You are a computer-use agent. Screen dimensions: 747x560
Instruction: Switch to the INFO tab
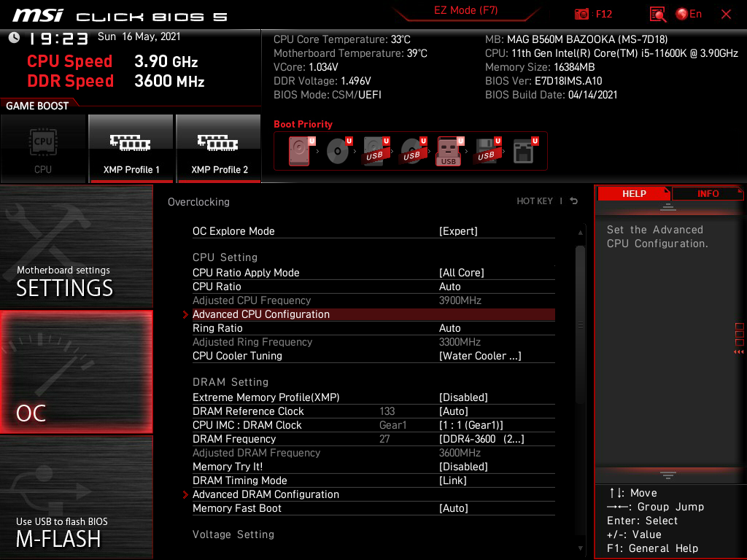click(x=708, y=193)
